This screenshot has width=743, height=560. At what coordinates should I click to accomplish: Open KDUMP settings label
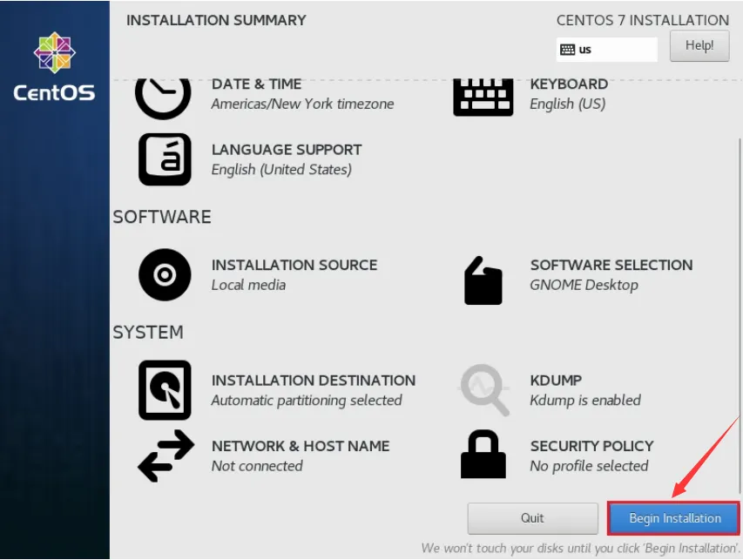pyautogui.click(x=556, y=381)
